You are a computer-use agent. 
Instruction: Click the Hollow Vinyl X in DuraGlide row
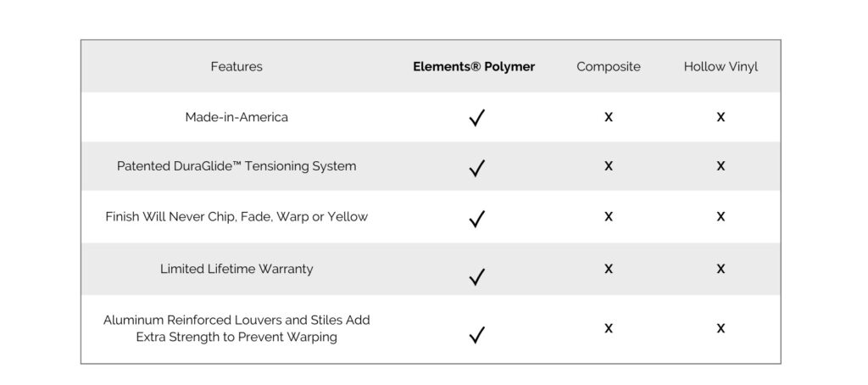721,165
